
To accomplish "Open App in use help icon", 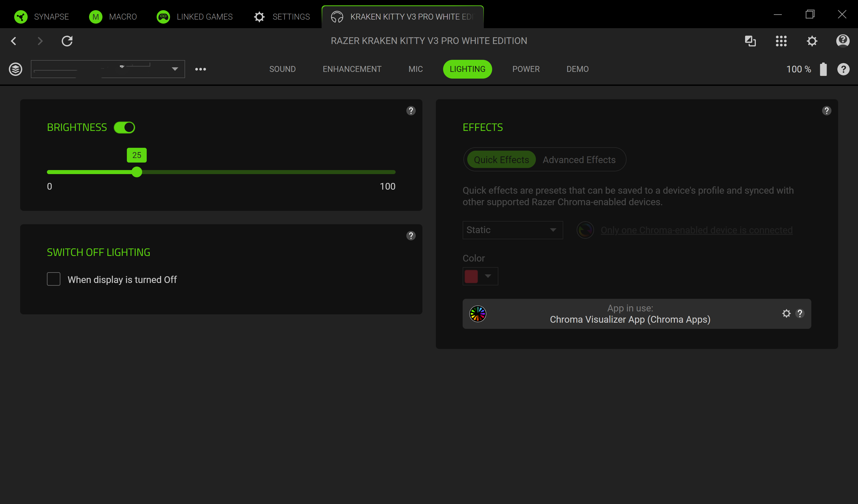I will tap(800, 313).
